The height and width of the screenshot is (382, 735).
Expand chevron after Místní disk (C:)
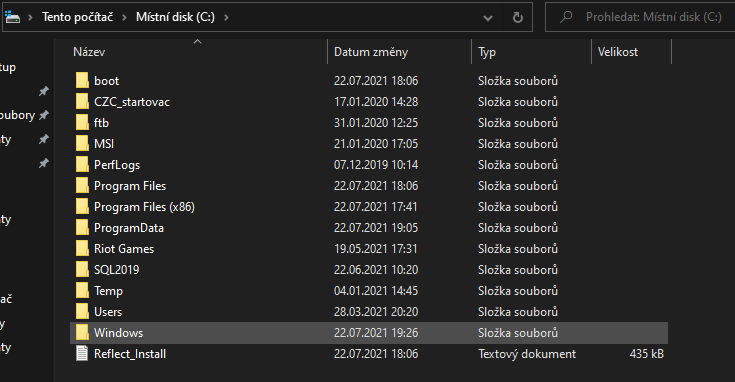tap(226, 17)
